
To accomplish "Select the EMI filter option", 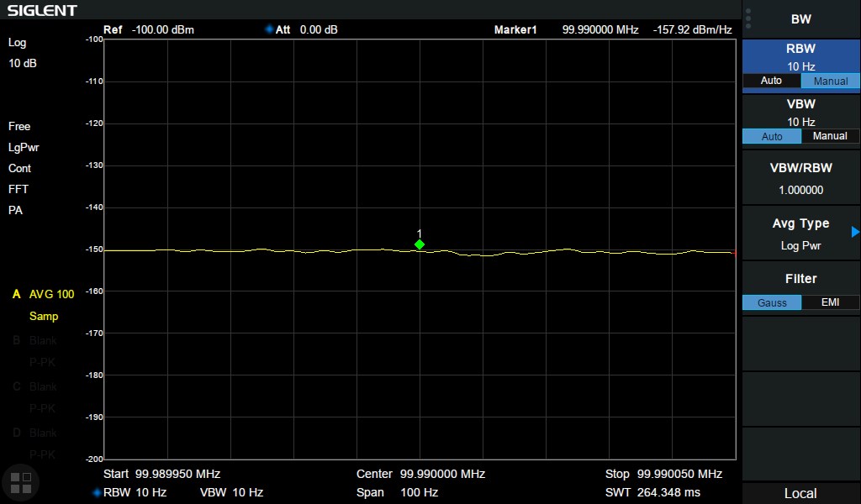I will coord(830,302).
